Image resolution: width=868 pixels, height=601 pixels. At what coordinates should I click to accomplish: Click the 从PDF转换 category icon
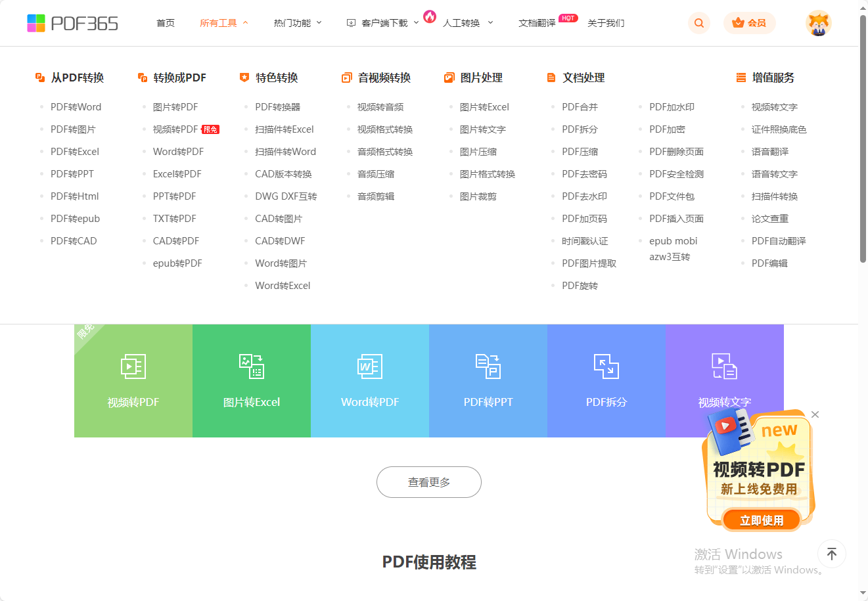(40, 78)
